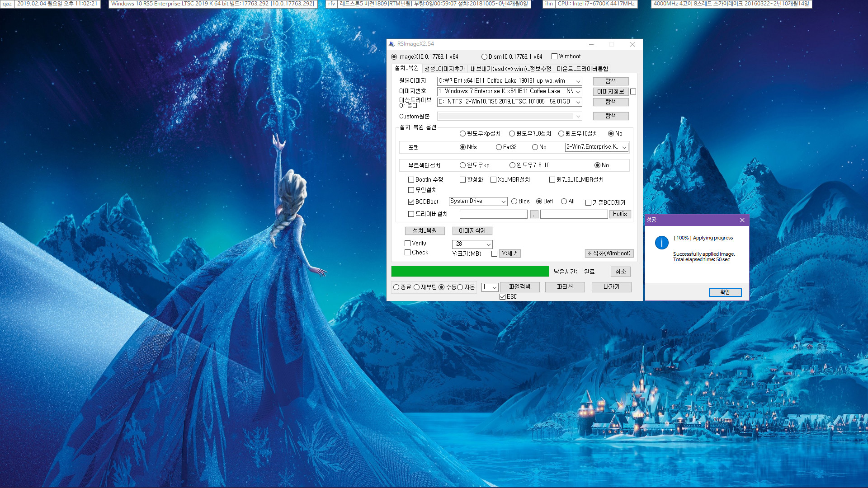The height and width of the screenshot is (488, 868).
Task: Choose Fat32 format radio
Action: click(x=499, y=147)
